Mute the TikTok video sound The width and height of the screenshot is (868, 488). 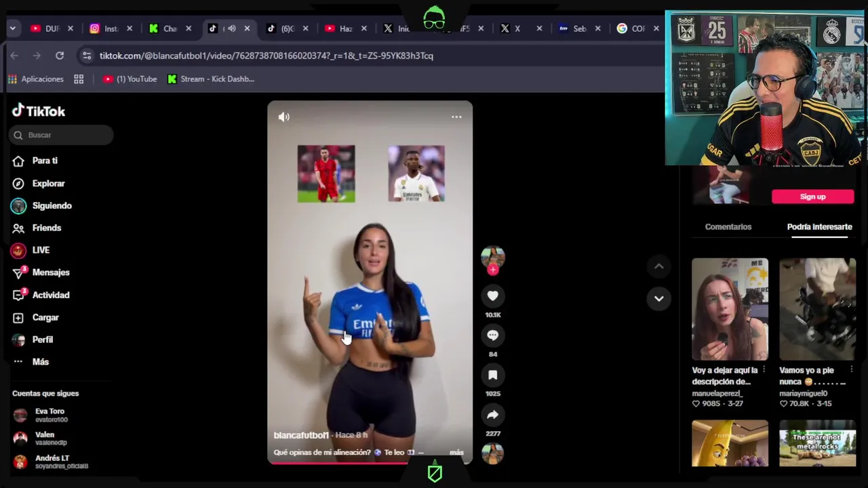click(x=284, y=117)
